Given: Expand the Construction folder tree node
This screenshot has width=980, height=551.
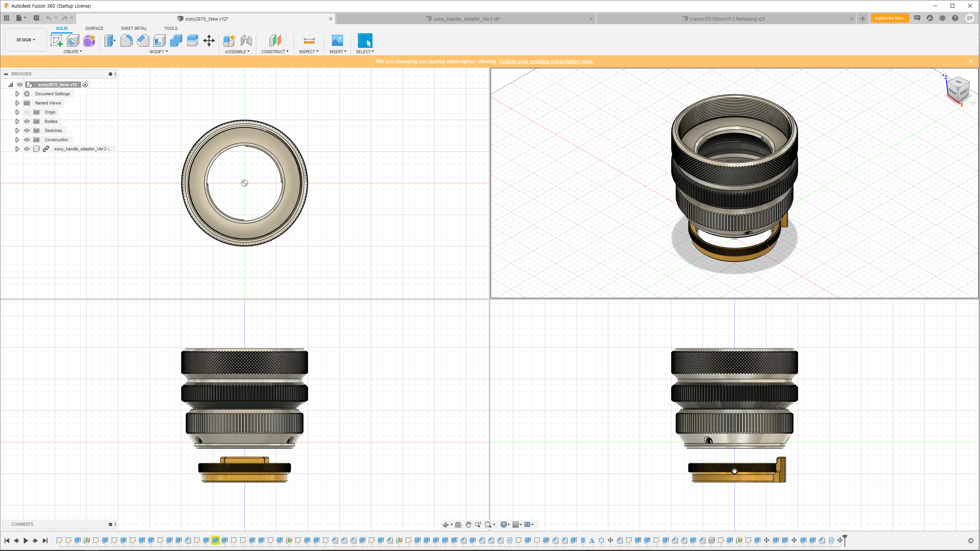Looking at the screenshot, I should coord(17,140).
